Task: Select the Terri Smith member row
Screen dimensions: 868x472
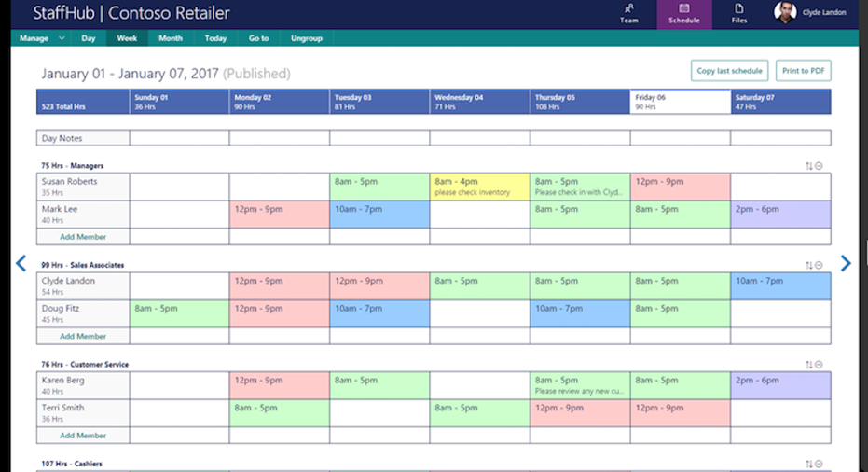Action: pos(83,413)
